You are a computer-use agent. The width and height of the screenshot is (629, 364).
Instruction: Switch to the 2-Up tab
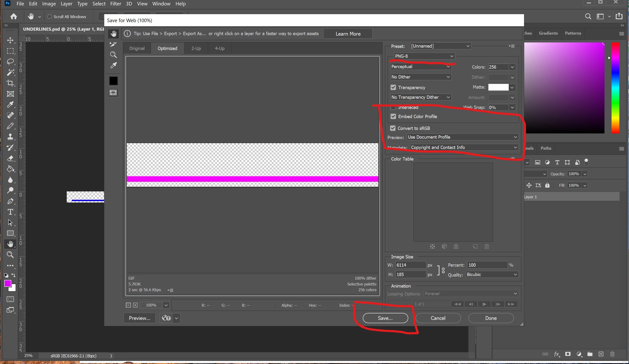[196, 48]
